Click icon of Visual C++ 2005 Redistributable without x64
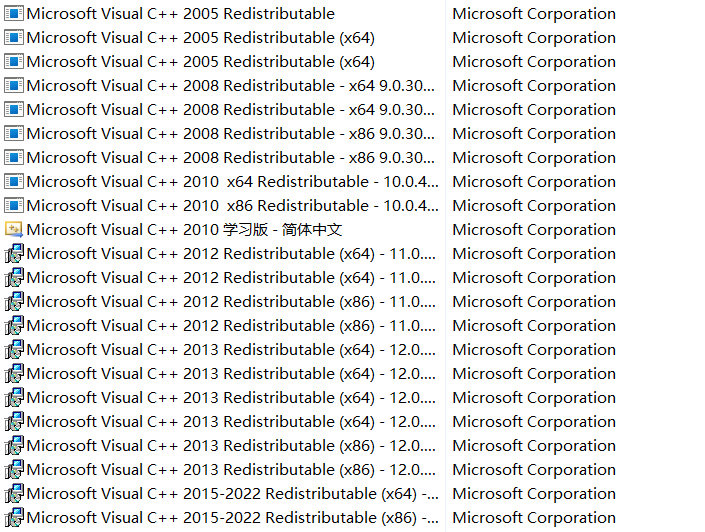The height and width of the screenshot is (532, 705). point(13,13)
